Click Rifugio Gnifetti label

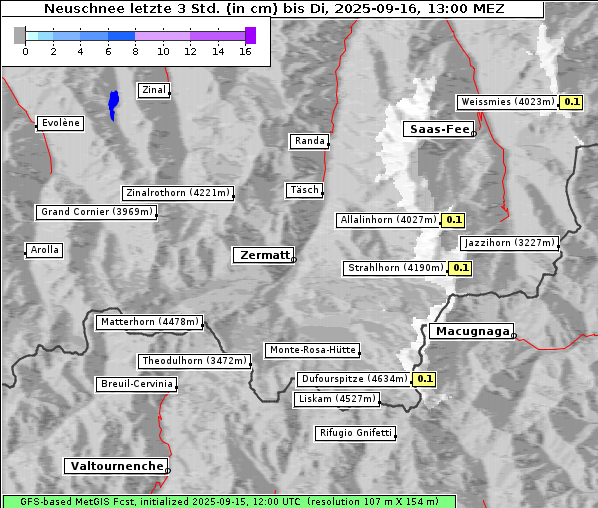[355, 433]
